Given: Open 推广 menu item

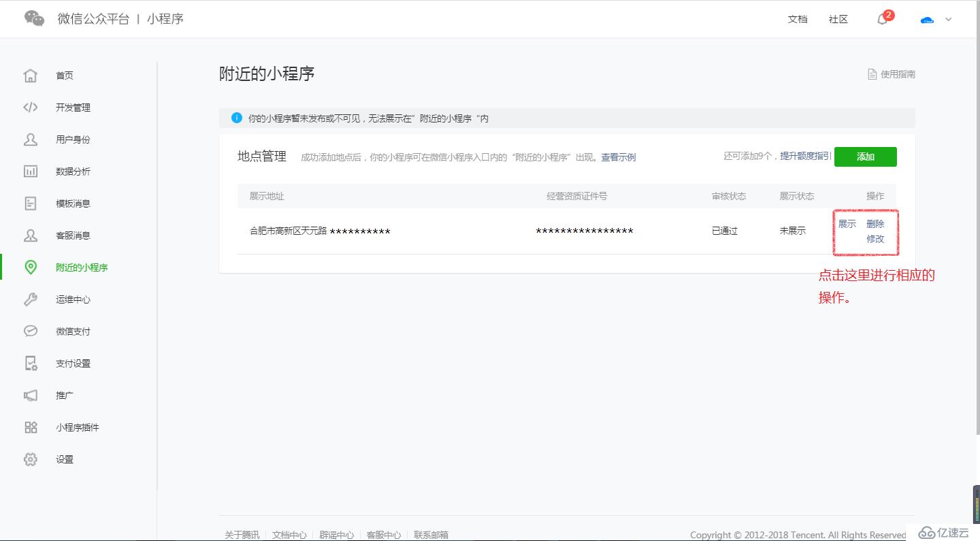Looking at the screenshot, I should click(x=65, y=395).
